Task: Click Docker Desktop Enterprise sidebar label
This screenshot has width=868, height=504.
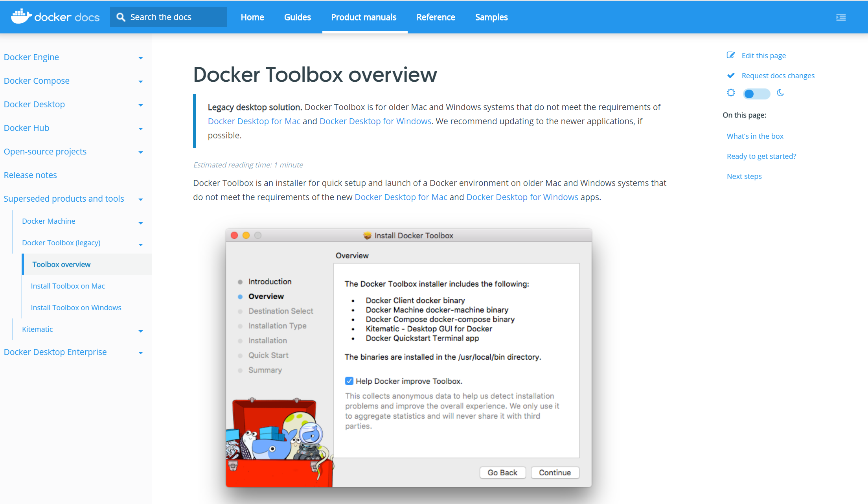Action: pos(55,352)
